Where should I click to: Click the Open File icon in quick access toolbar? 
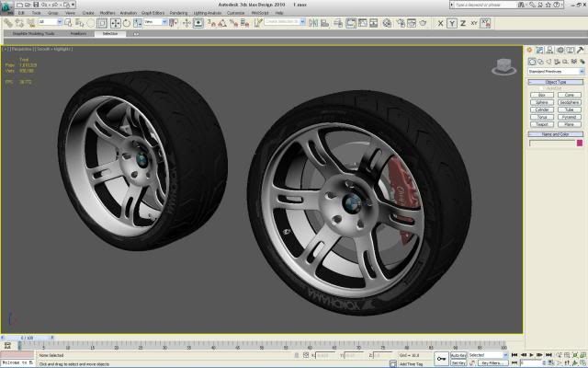coord(28,5)
